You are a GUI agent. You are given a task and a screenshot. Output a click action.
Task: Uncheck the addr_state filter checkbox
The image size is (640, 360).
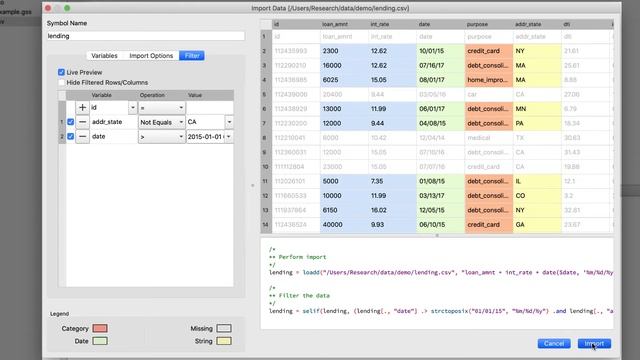point(70,122)
